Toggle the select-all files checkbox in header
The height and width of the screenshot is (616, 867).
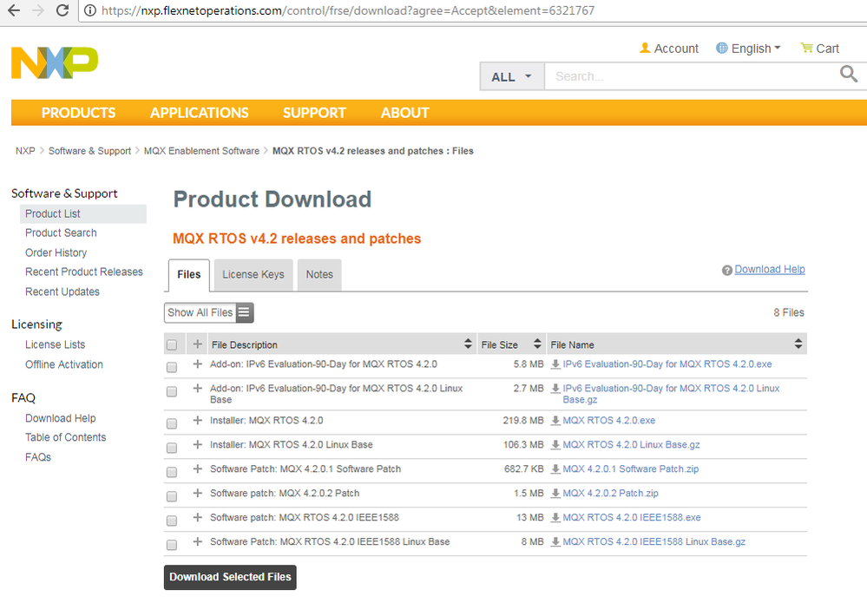coord(172,344)
